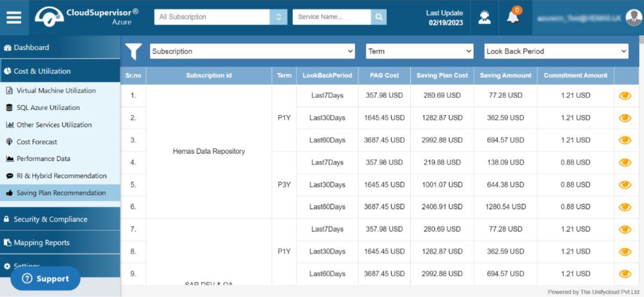Viewport: 644px width, 297px height.
Task: Open the Mapping Reports section
Action: click(x=60, y=243)
